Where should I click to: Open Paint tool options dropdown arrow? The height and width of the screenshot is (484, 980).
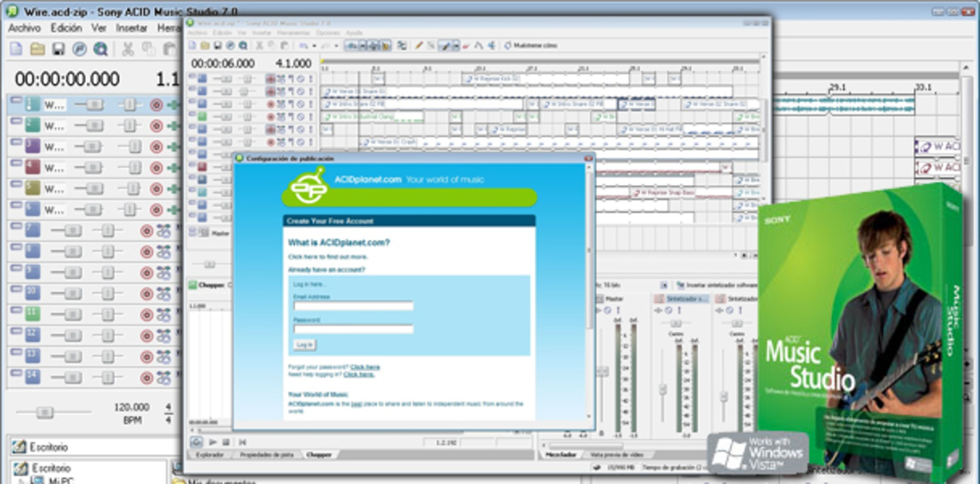click(x=456, y=45)
